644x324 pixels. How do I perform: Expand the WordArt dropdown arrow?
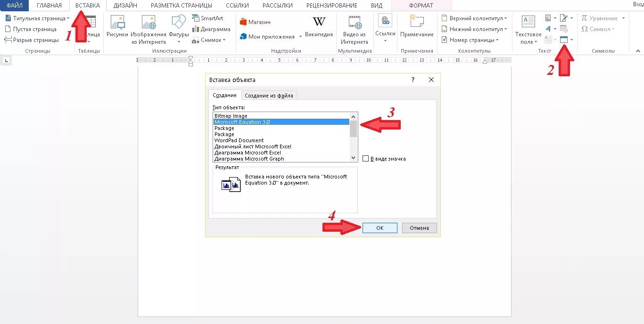(x=555, y=29)
